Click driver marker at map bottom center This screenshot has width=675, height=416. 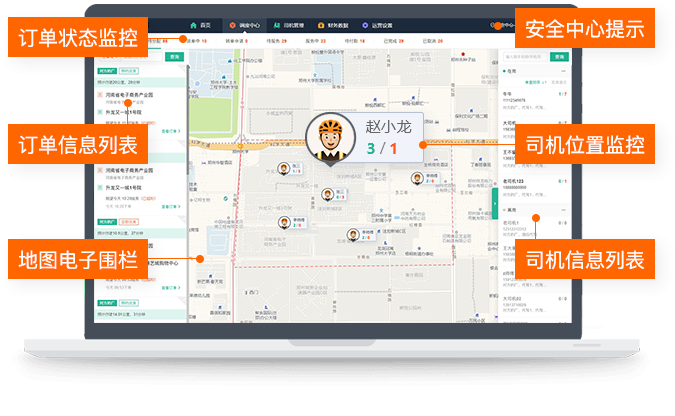click(353, 235)
